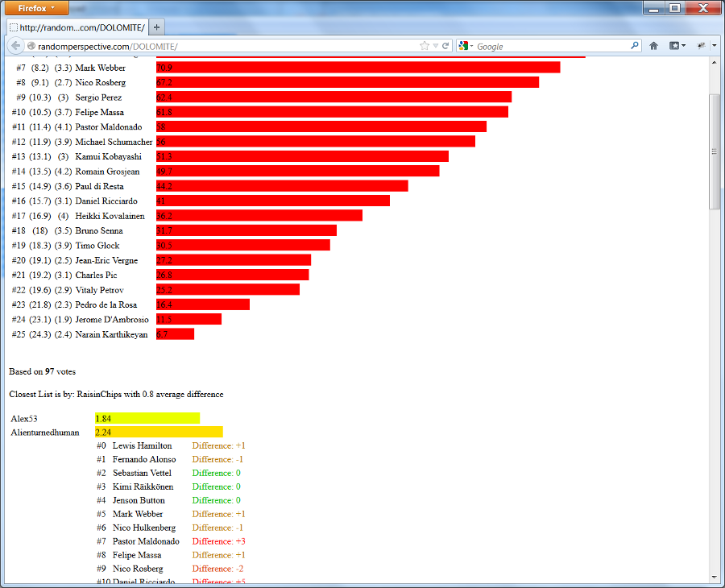Image resolution: width=725 pixels, height=588 pixels.
Task: Click the text 'Nico Rosberg' at #8
Action: coord(101,83)
